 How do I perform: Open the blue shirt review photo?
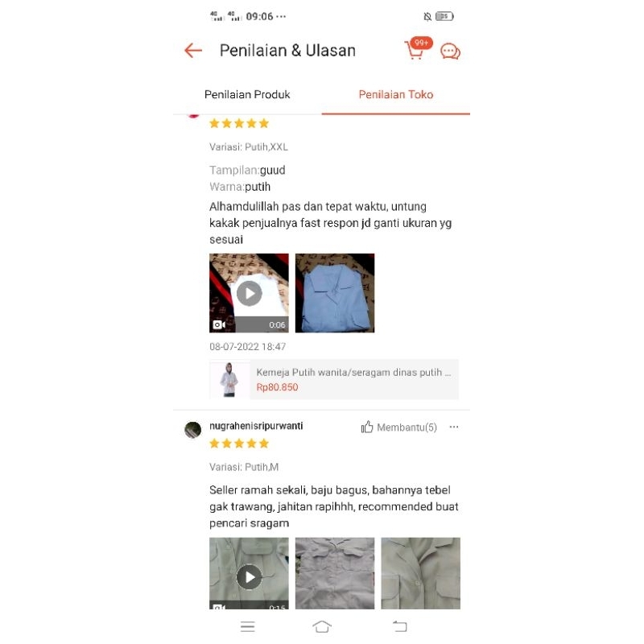click(x=335, y=293)
